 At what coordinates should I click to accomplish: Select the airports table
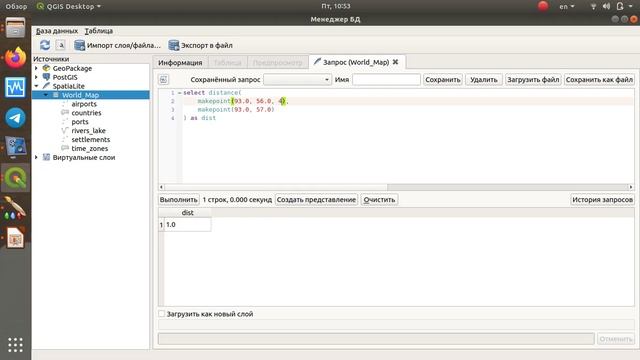pos(84,104)
